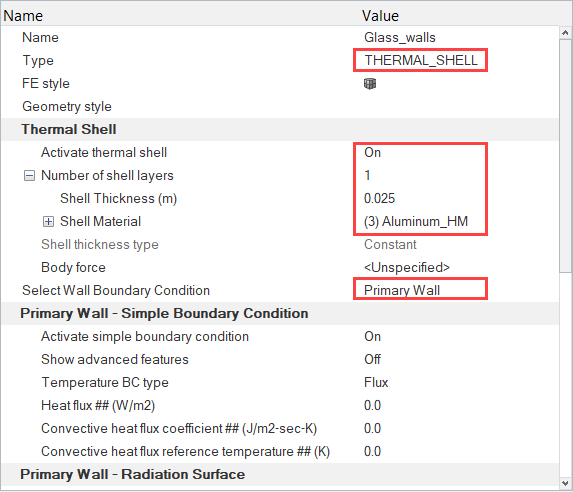Click the FE style mesh cube icon

coord(370,84)
